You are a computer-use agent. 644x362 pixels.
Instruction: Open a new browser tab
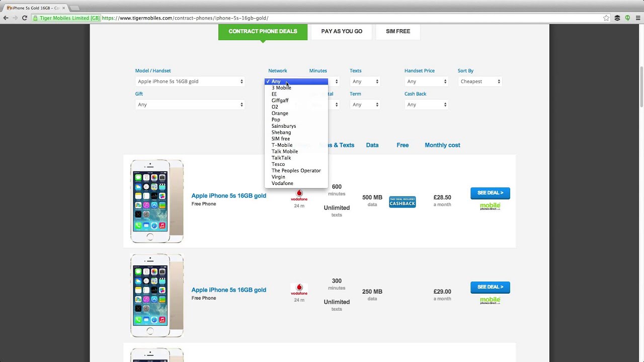click(x=74, y=8)
